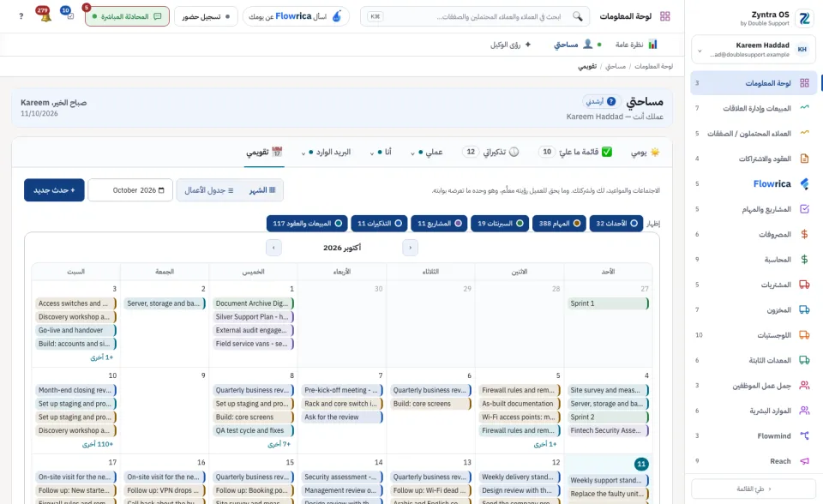This screenshot has width=823, height=504.
Task: Click the Zyntra OS logo
Action: [803, 18]
